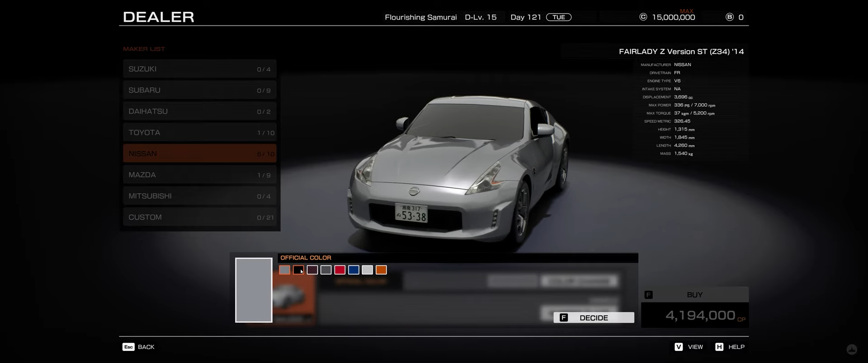Click the DEALER screen title
The height and width of the screenshot is (363, 868).
159,17
